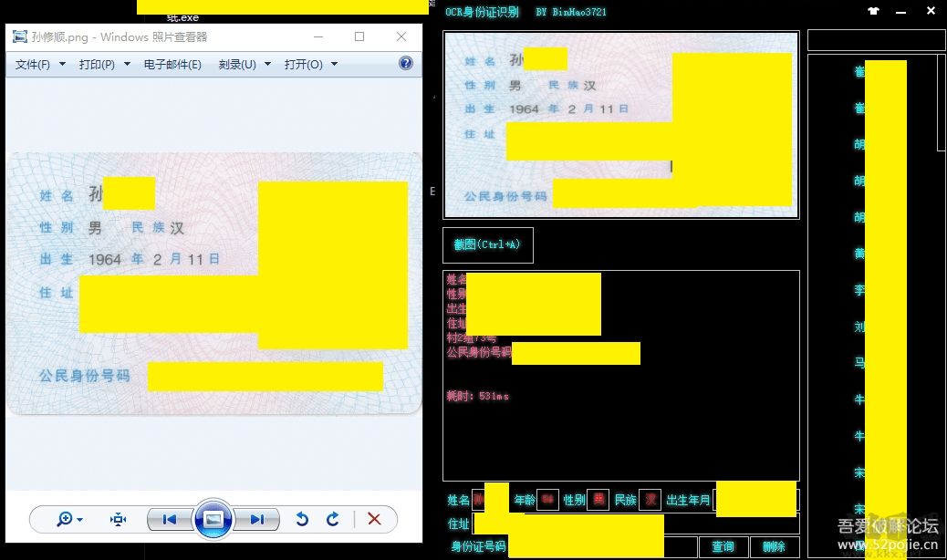
Task: Click the 公民身份号码 line in OCR results
Action: click(478, 352)
